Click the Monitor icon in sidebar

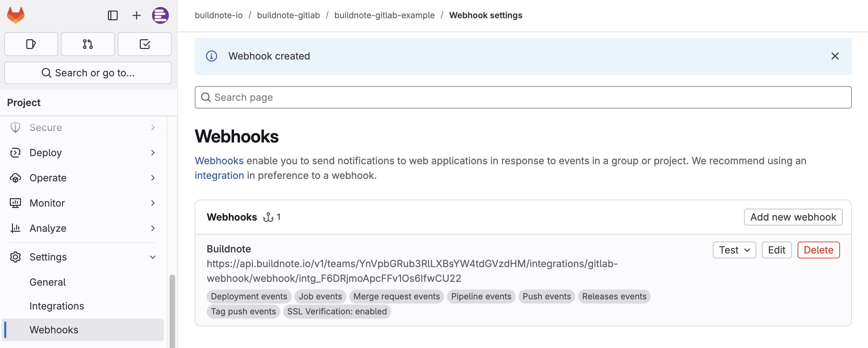coord(15,203)
